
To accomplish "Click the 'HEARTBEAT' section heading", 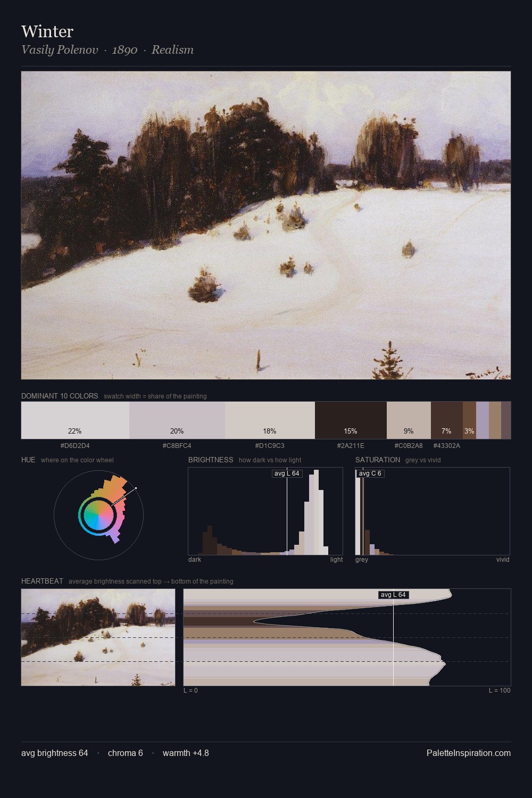I will [x=42, y=581].
